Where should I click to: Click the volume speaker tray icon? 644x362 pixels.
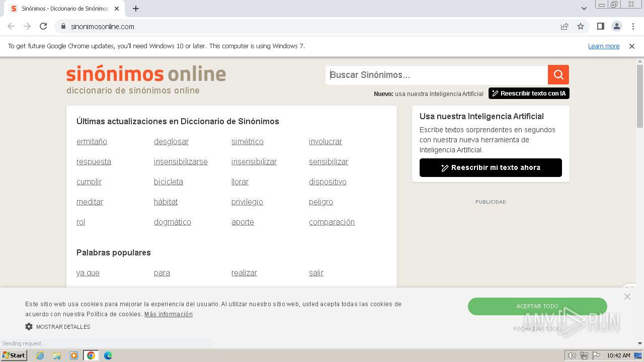[x=572, y=355]
